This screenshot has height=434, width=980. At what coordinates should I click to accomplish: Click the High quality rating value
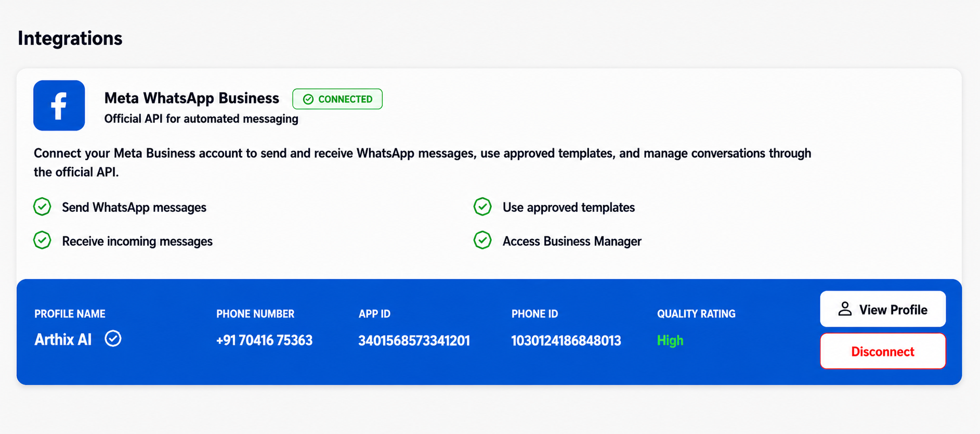coord(670,340)
